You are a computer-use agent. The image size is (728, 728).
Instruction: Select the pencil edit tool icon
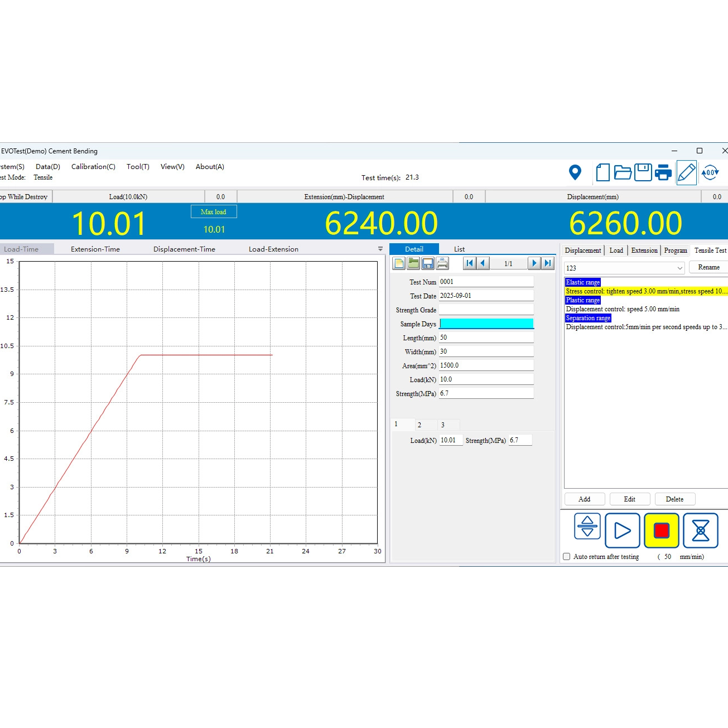[686, 172]
